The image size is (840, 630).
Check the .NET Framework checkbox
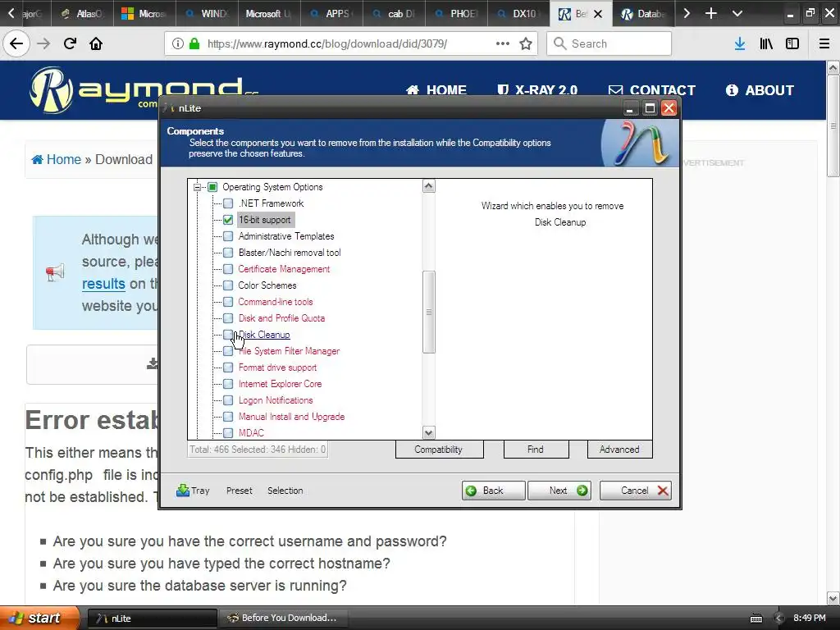pos(228,203)
